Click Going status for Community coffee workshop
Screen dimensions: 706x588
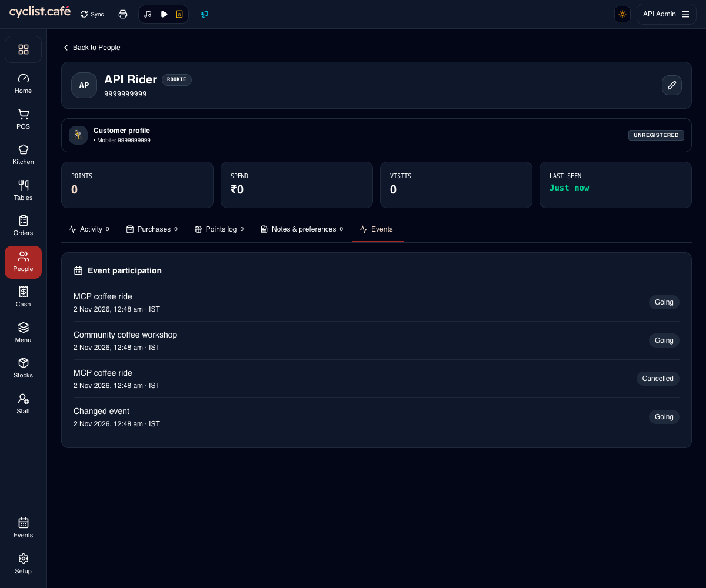[x=664, y=340]
